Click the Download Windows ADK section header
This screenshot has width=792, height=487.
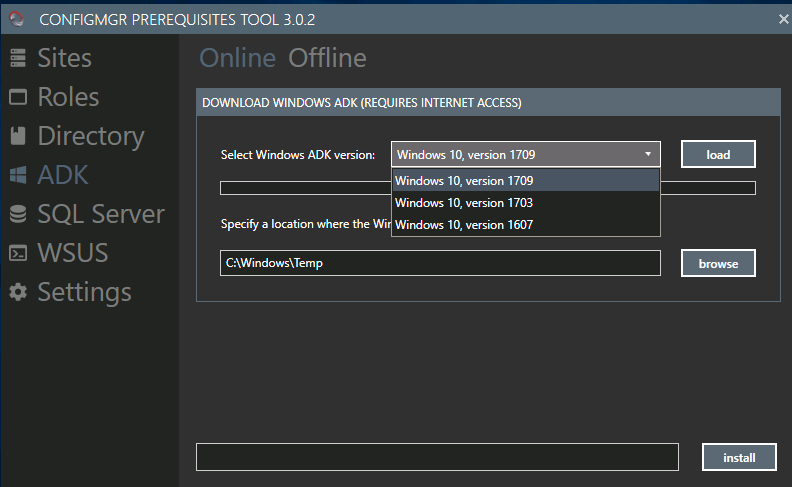[x=488, y=103]
